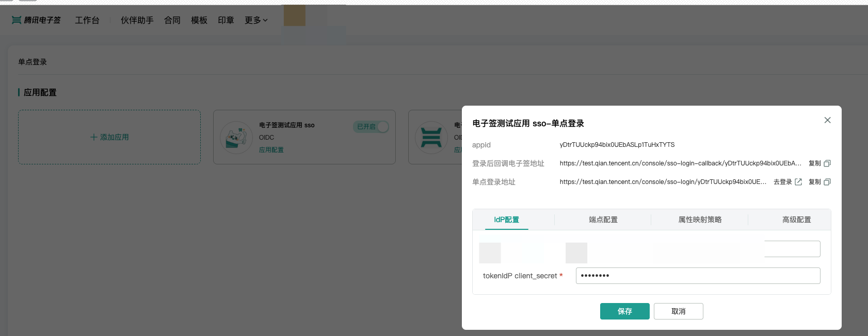Close the SSO configuration dialog
The image size is (868, 336).
[x=827, y=120]
